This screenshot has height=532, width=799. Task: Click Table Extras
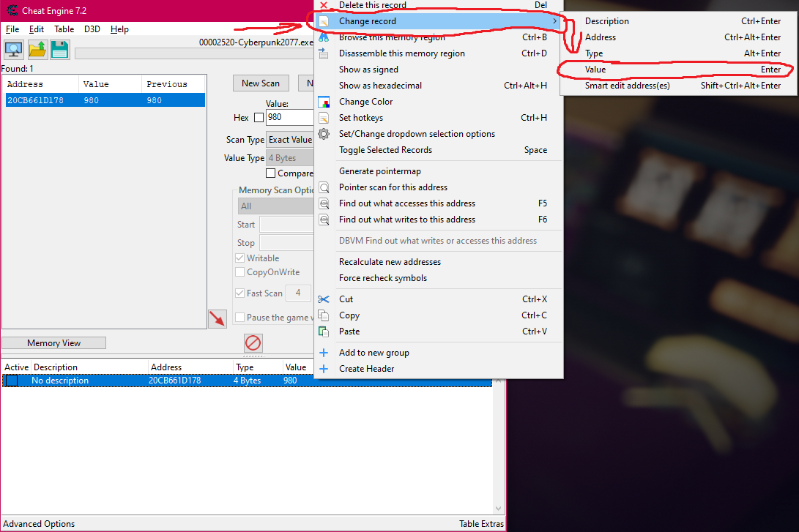481,524
